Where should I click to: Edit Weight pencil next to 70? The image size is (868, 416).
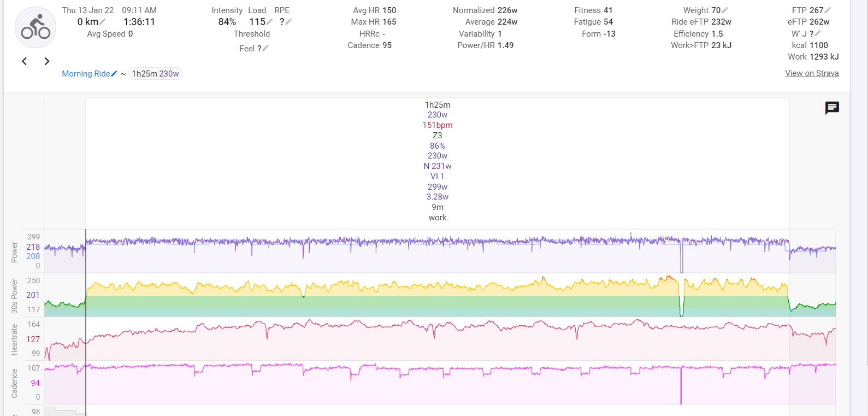[x=725, y=10]
